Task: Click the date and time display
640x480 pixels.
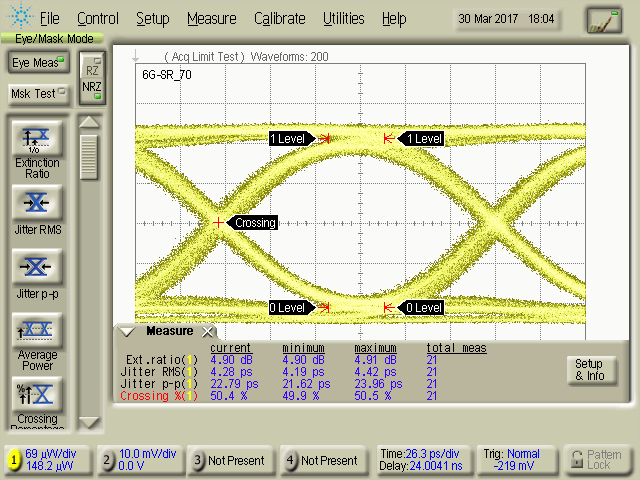Action: click(x=506, y=19)
